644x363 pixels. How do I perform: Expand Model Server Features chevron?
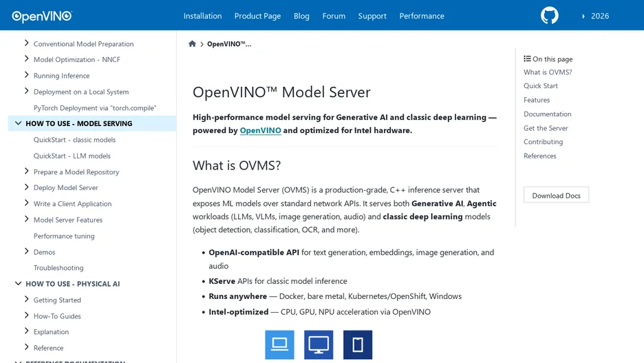click(26, 219)
